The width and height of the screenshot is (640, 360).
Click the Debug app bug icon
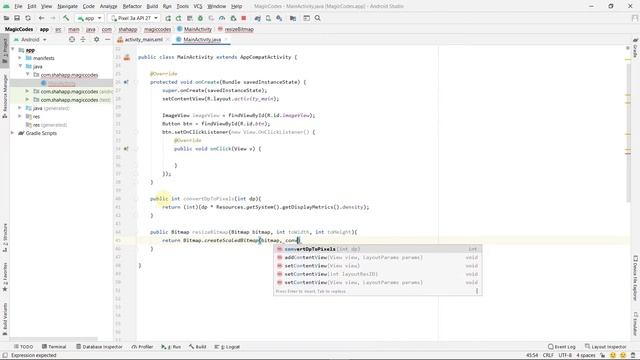[200, 18]
